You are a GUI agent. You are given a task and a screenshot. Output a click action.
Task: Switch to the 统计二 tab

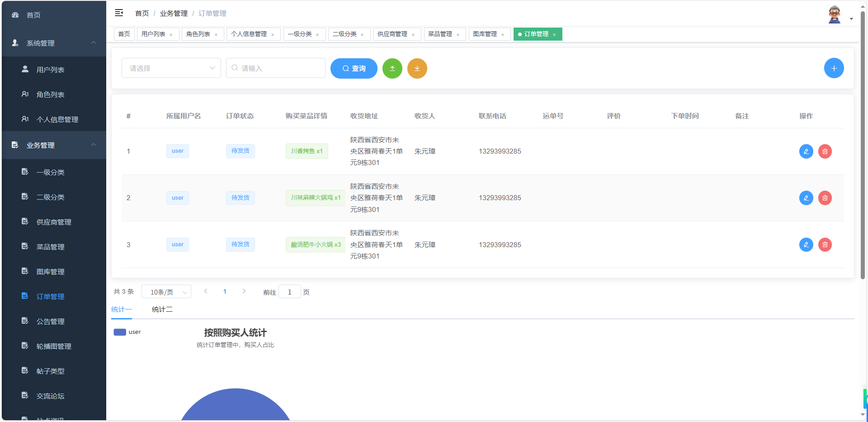click(x=161, y=309)
